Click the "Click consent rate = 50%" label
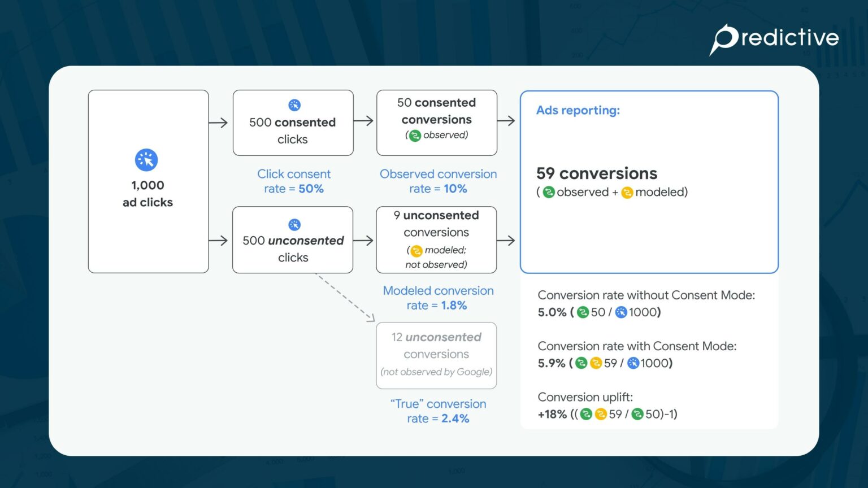 (x=294, y=181)
